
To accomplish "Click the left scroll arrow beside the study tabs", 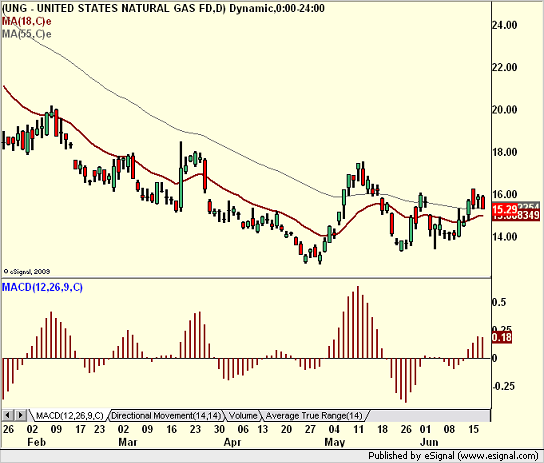I will click(8, 415).
